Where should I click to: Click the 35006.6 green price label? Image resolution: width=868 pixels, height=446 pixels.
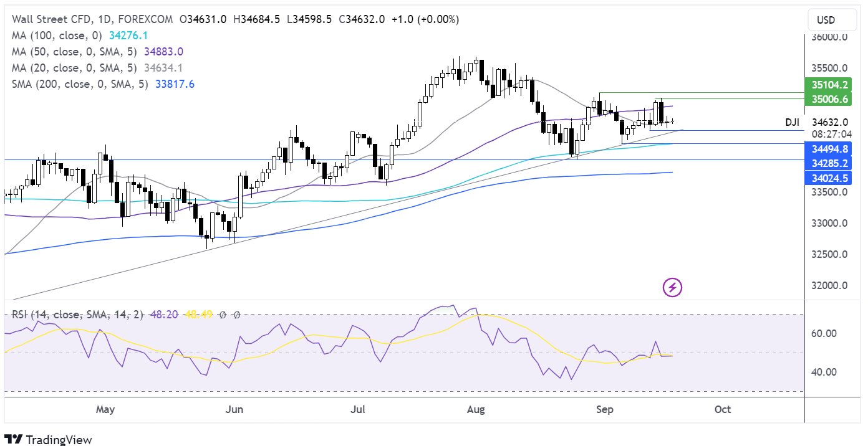829,99
